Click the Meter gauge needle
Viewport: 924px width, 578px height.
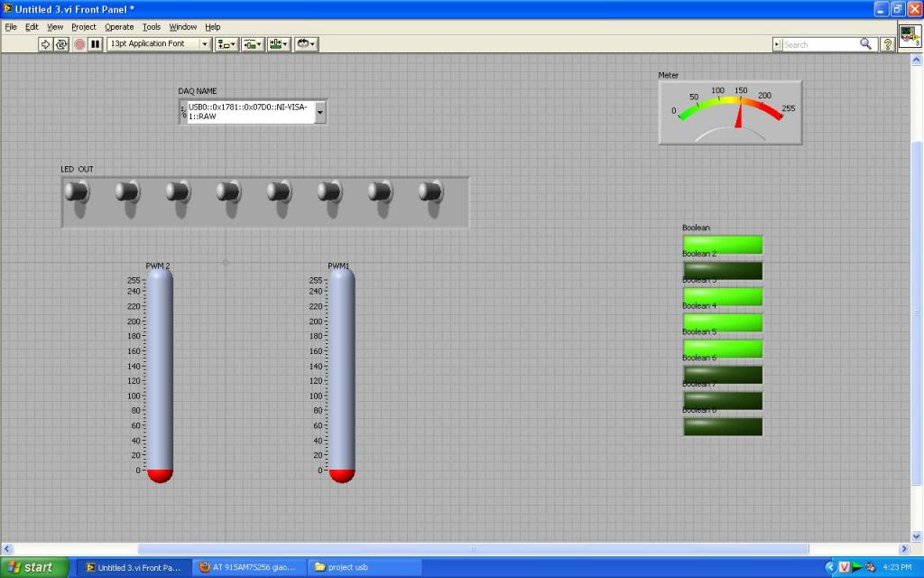click(739, 116)
